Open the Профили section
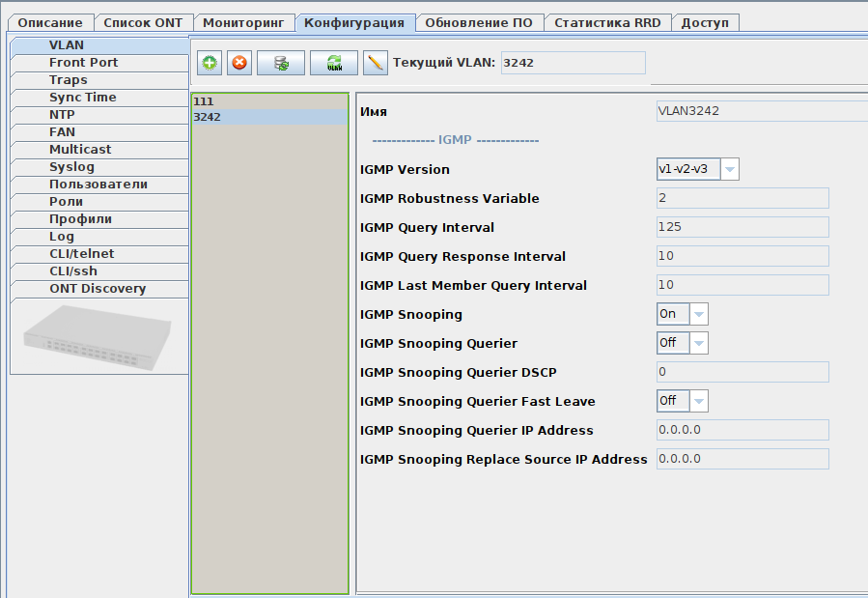 99,219
